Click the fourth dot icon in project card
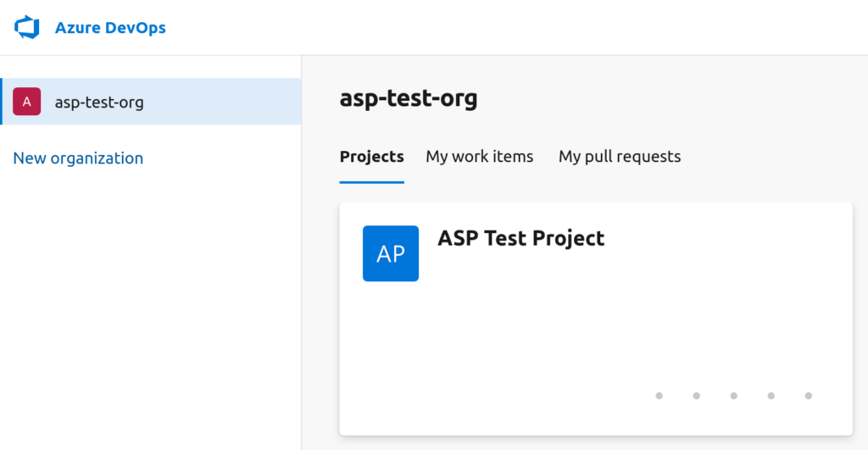 point(771,396)
